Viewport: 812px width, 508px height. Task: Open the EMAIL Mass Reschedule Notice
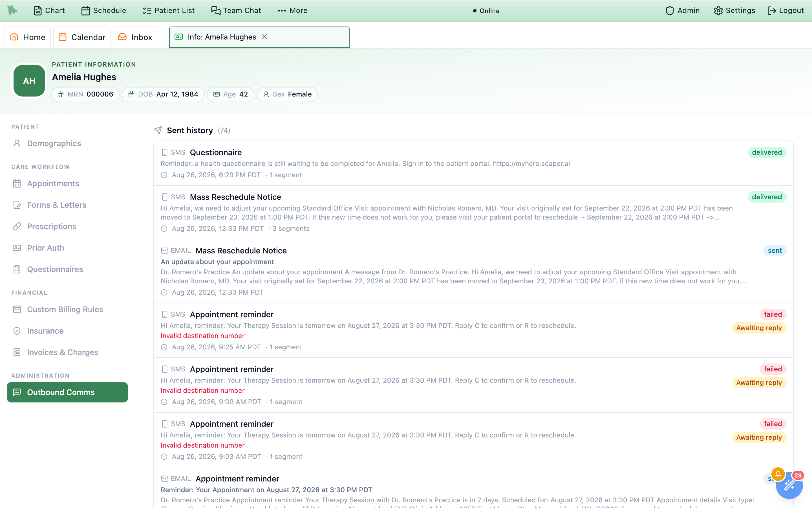coord(473,271)
